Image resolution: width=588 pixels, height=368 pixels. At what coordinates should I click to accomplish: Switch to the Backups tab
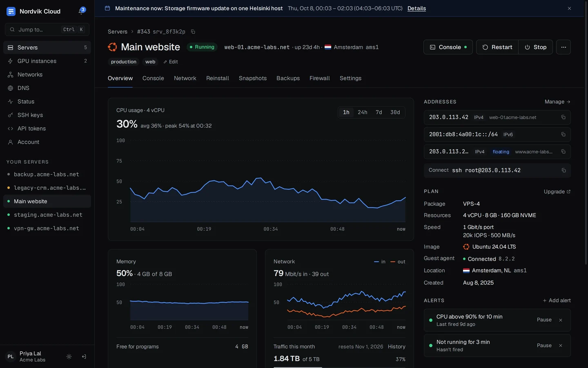coord(288,78)
